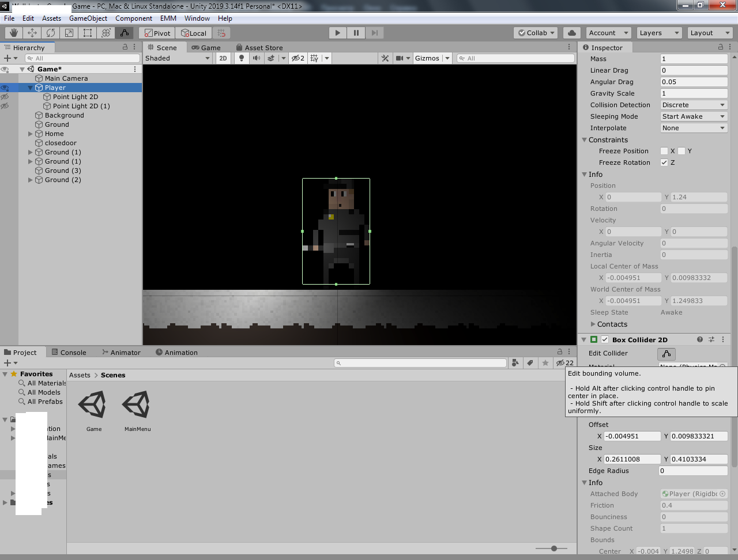Select the Rotate tool
The height and width of the screenshot is (560, 738).
pyautogui.click(x=51, y=33)
